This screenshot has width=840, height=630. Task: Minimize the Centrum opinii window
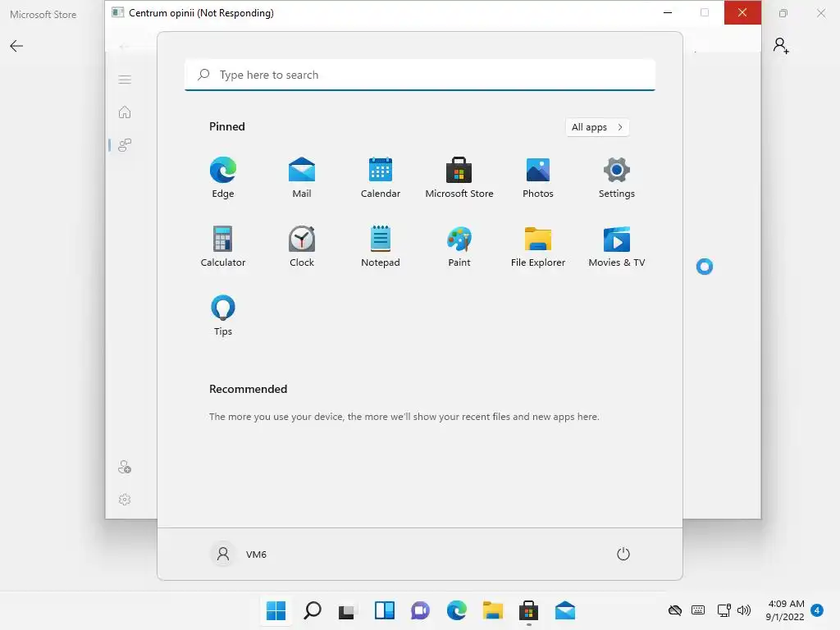click(x=668, y=12)
